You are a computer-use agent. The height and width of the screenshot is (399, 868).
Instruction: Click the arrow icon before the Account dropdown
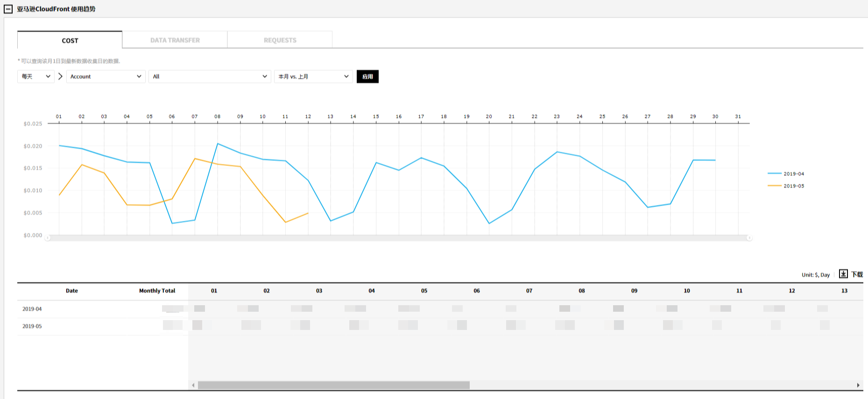(x=60, y=77)
